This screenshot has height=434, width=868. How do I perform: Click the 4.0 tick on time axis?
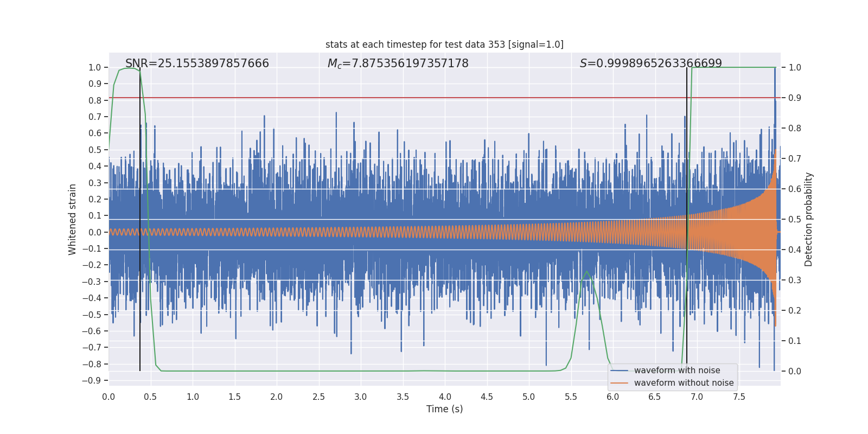point(445,397)
